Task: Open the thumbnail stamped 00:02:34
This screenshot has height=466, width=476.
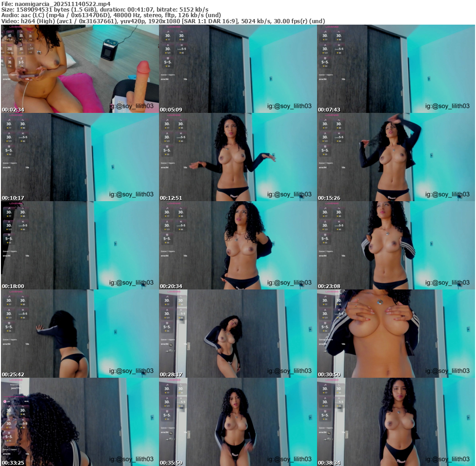Action: point(80,69)
